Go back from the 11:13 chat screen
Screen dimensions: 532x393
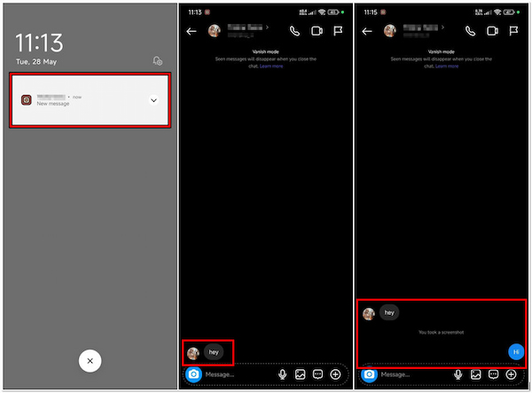pyautogui.click(x=192, y=31)
